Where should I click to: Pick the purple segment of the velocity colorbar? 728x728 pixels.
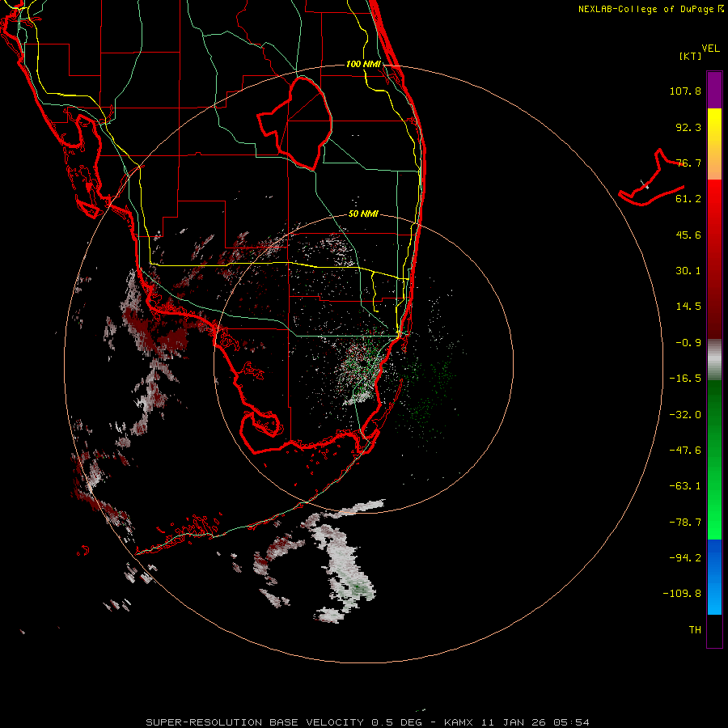714,90
